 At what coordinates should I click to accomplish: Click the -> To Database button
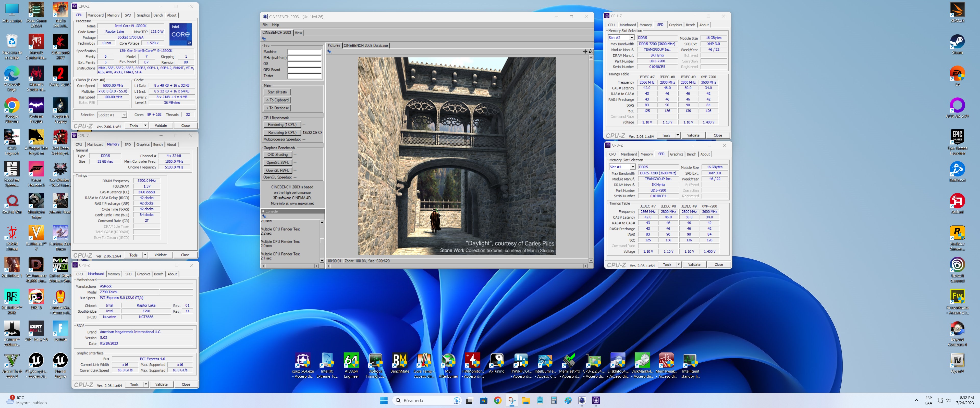coord(277,108)
